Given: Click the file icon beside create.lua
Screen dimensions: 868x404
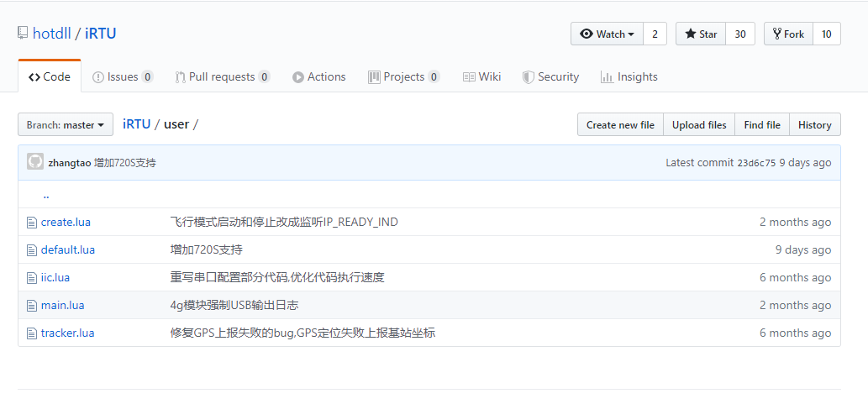Looking at the screenshot, I should pos(32,223).
